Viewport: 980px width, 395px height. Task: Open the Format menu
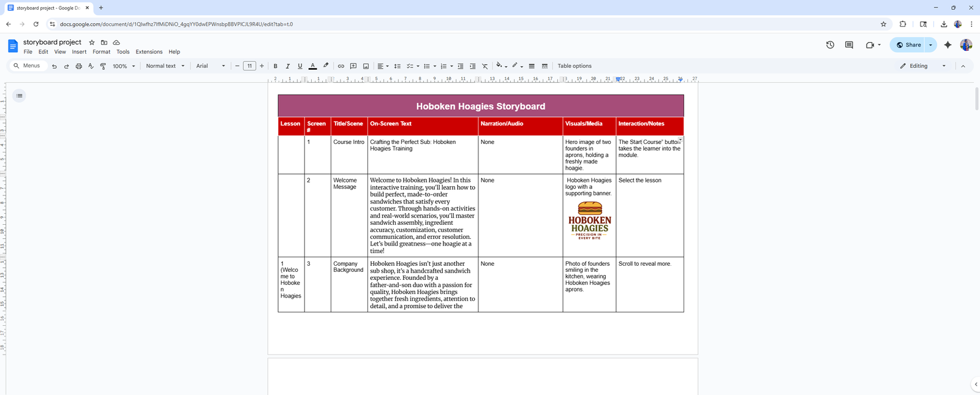pyautogui.click(x=102, y=52)
